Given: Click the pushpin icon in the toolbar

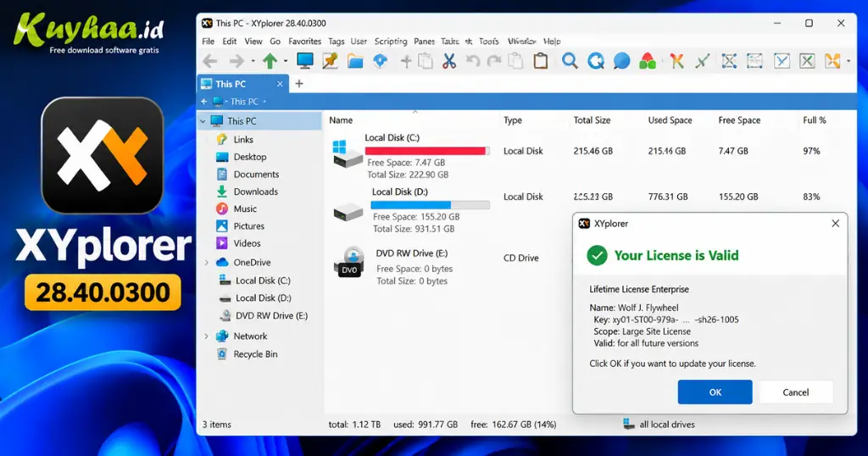Looking at the screenshot, I should [x=330, y=61].
